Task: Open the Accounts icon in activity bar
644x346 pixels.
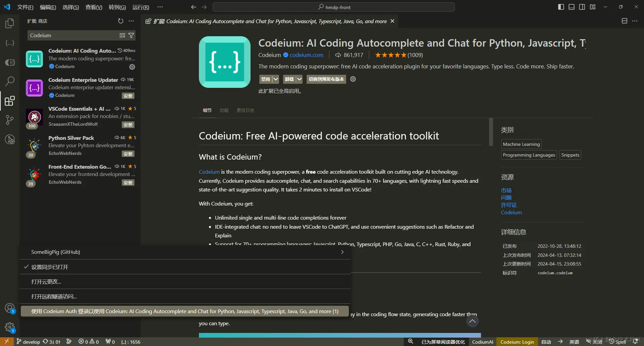Action: 10,308
